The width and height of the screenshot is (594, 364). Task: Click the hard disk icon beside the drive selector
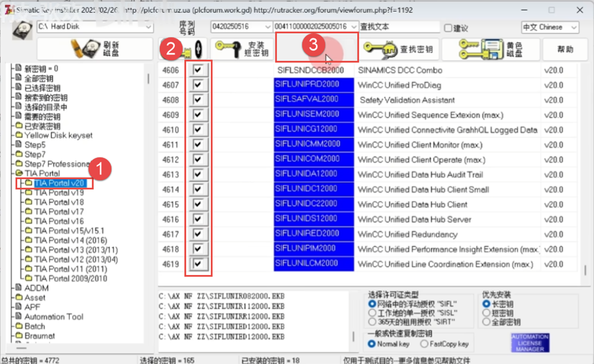(x=22, y=30)
